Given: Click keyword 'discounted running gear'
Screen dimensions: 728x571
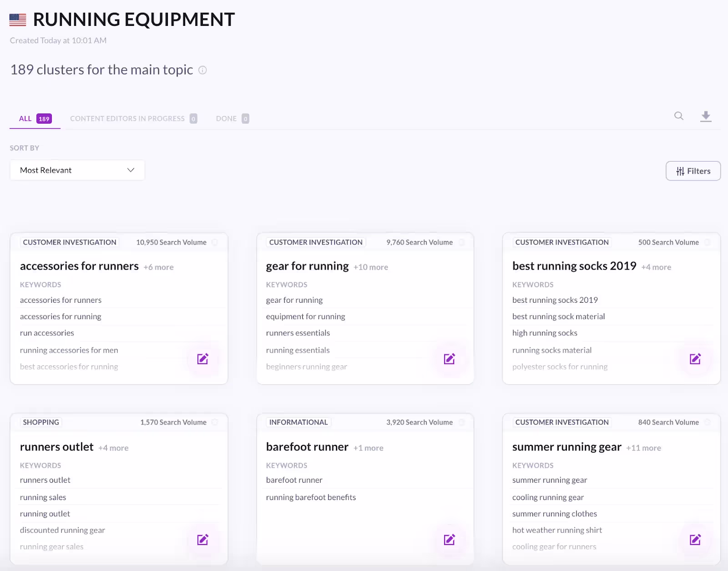Looking at the screenshot, I should pos(62,530).
